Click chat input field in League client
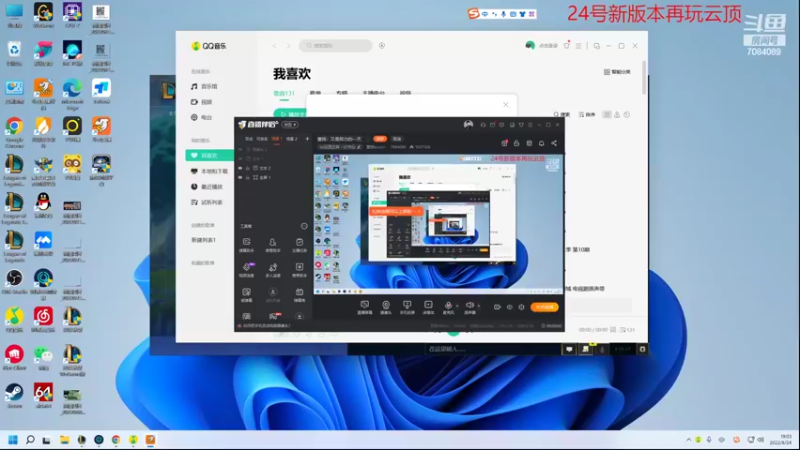 [x=492, y=349]
